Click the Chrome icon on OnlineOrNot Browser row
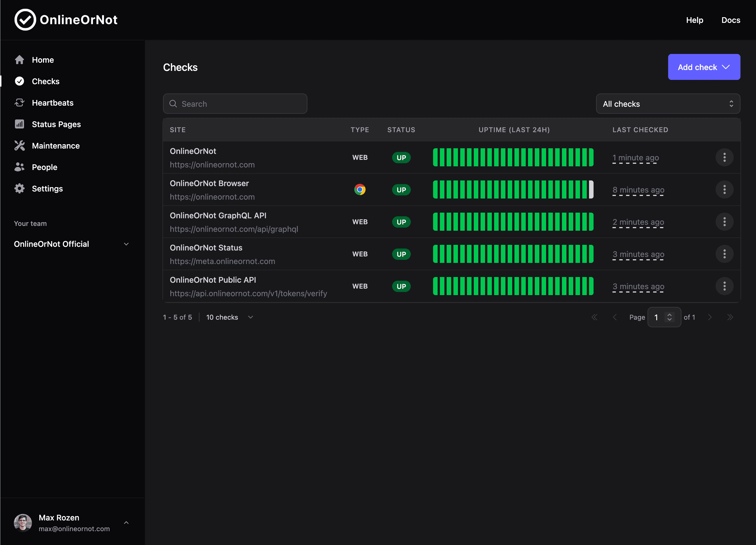756x545 pixels. click(x=360, y=189)
